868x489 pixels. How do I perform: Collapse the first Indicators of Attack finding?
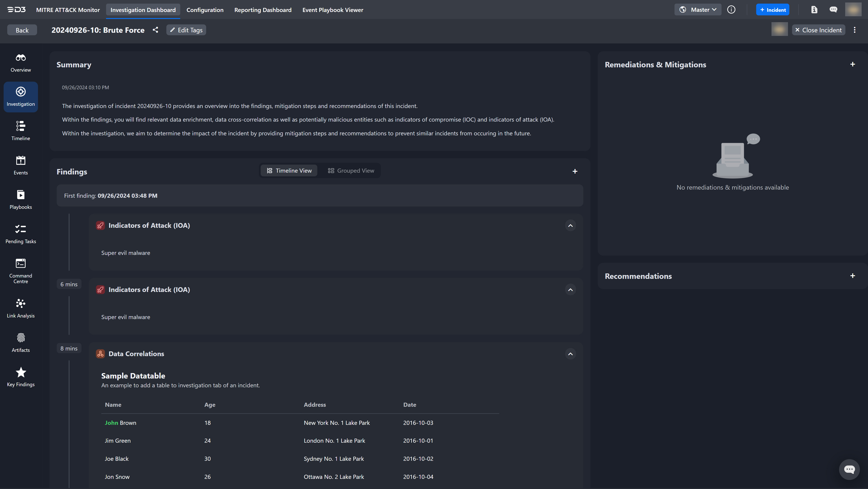pos(570,226)
